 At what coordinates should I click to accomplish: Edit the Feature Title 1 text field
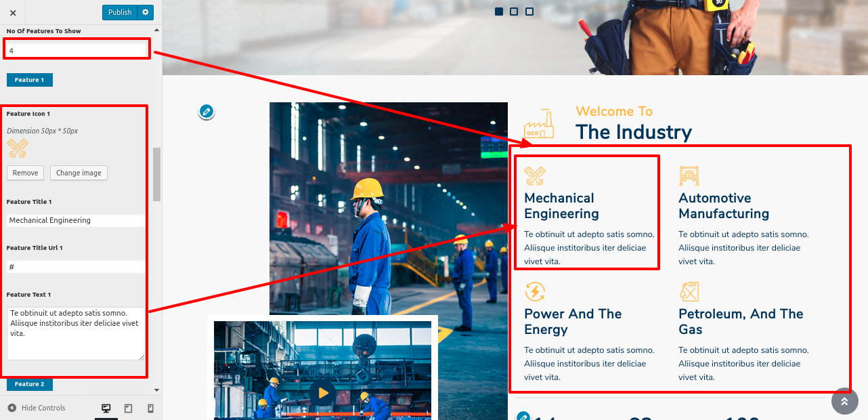click(76, 220)
